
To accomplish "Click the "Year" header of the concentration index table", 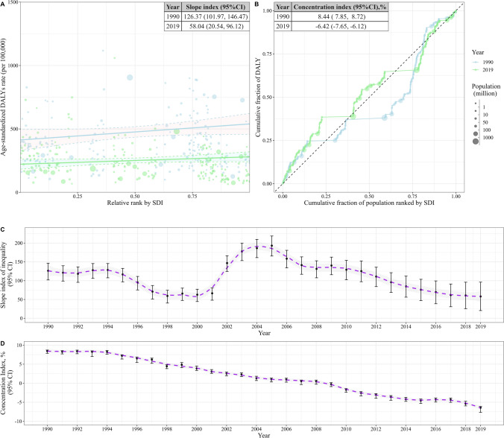I will (x=283, y=7).
